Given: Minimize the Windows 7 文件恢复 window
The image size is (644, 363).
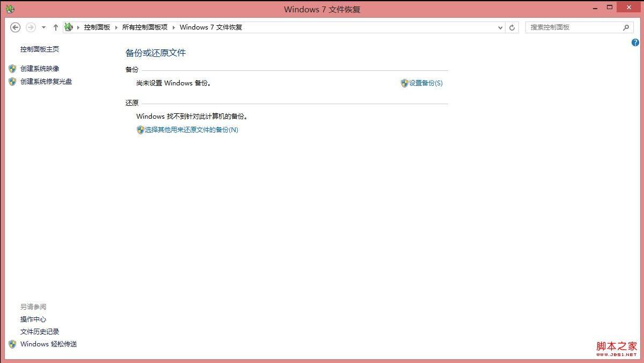Looking at the screenshot, I should (x=595, y=8).
